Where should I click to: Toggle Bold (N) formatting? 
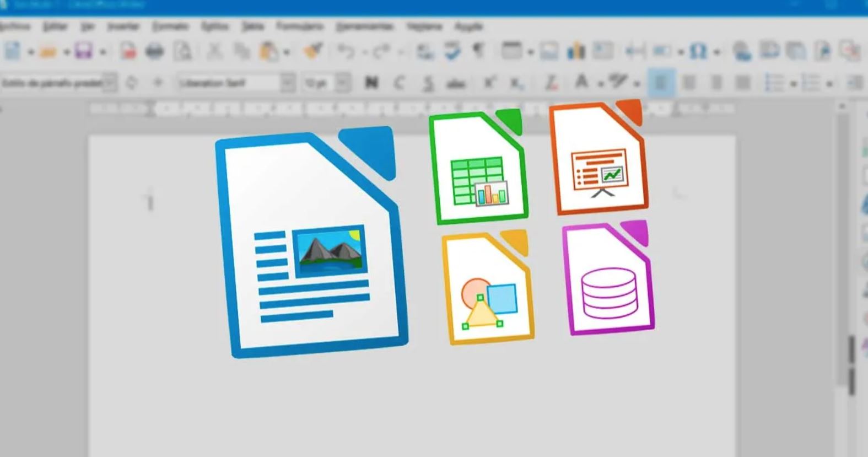pos(372,83)
